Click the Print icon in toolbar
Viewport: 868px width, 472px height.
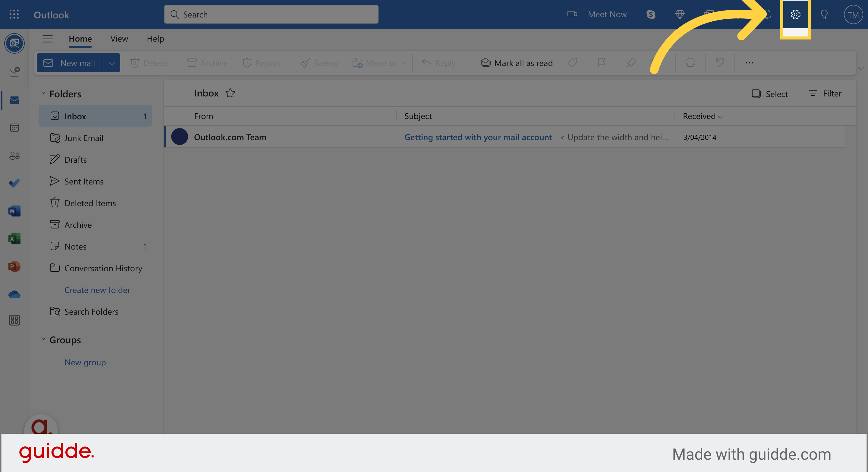pyautogui.click(x=690, y=63)
